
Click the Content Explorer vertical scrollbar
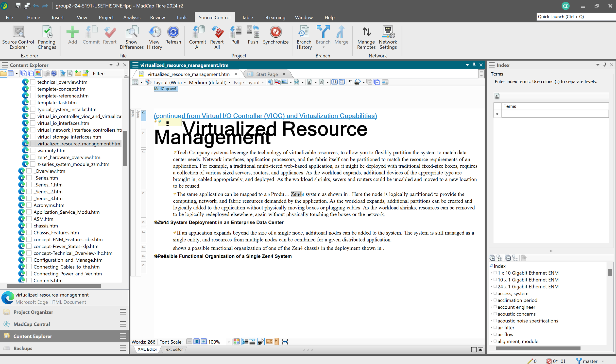tap(125, 148)
